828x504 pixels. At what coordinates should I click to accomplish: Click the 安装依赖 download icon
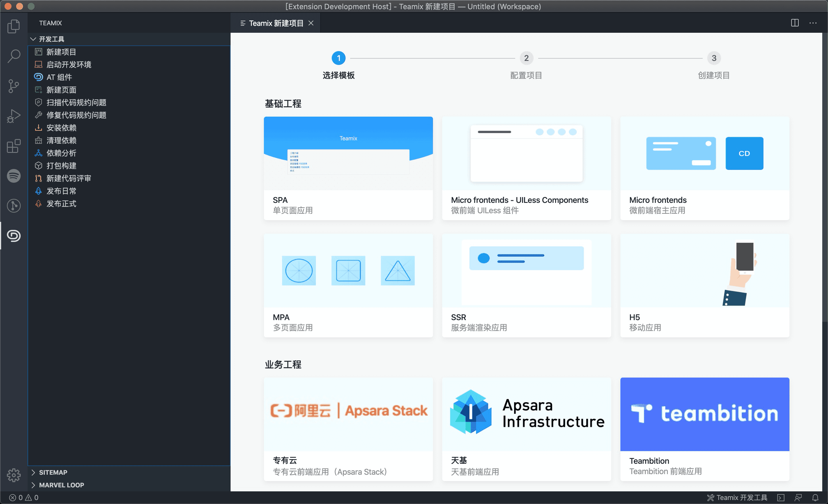pyautogui.click(x=38, y=128)
